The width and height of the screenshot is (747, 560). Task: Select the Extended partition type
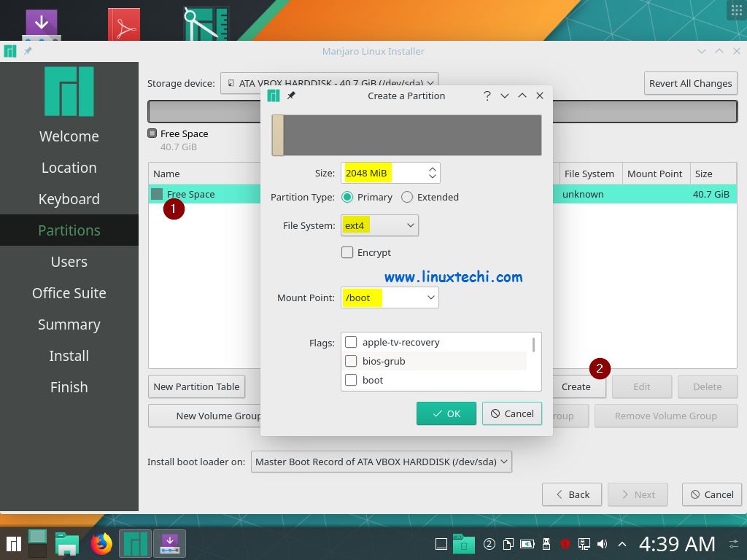[x=407, y=197]
